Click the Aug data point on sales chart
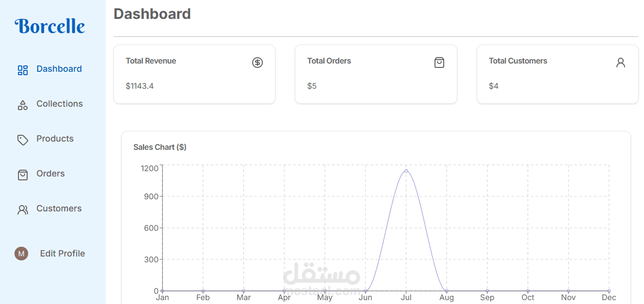 pos(447,291)
